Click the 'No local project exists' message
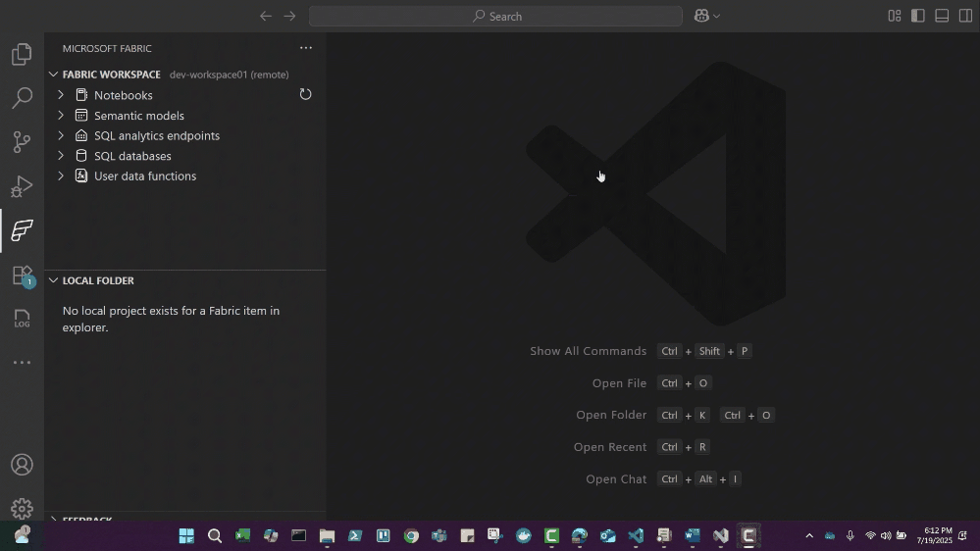 171,320
